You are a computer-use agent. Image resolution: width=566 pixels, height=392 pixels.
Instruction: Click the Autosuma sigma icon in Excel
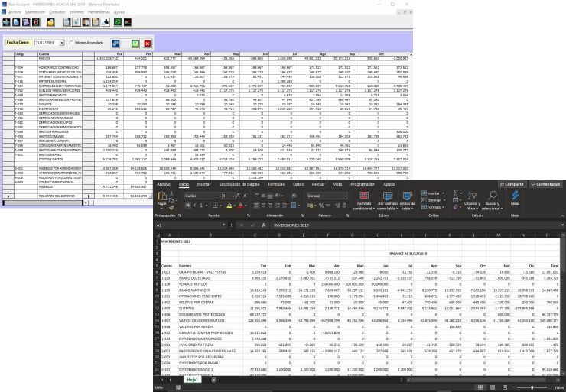click(x=456, y=193)
